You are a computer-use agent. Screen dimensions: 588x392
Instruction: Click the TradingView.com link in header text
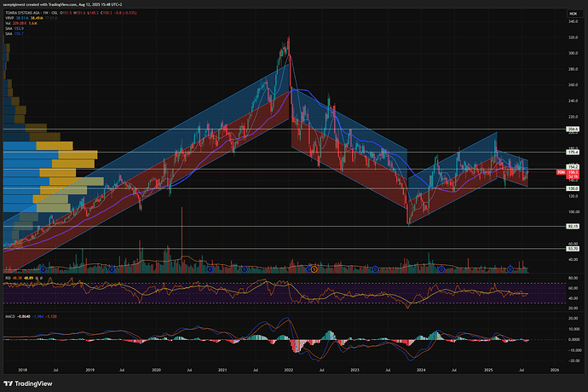[x=71, y=4]
